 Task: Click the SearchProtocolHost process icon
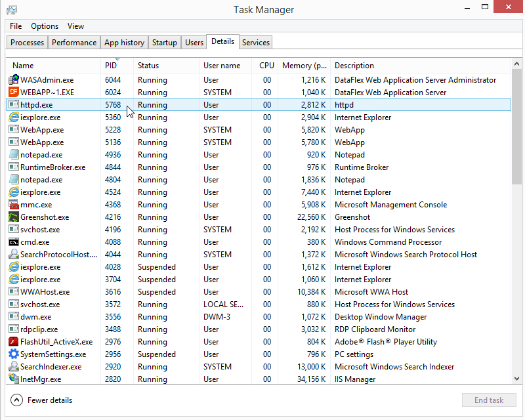(x=13, y=254)
